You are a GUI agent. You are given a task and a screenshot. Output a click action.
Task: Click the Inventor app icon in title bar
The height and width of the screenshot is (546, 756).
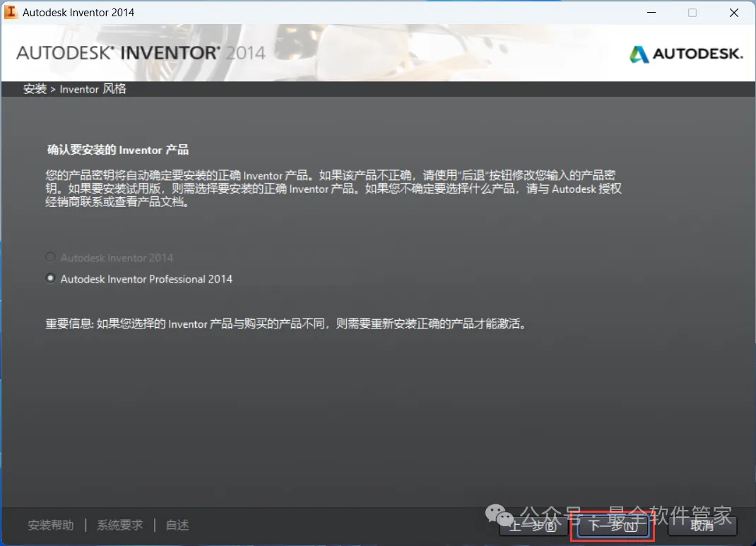11,12
